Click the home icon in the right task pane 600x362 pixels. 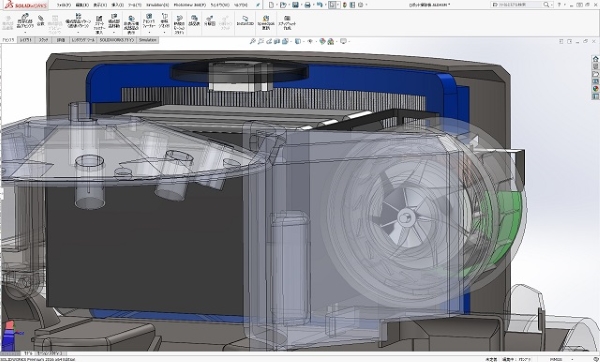coord(595,59)
